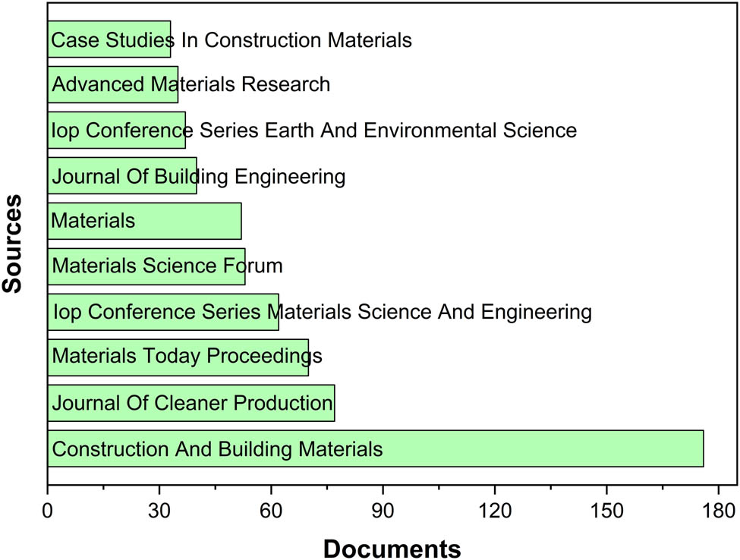Viewport: 740px width, 560px height.
Task: Click the 120 tick label
Action: [x=495, y=511]
